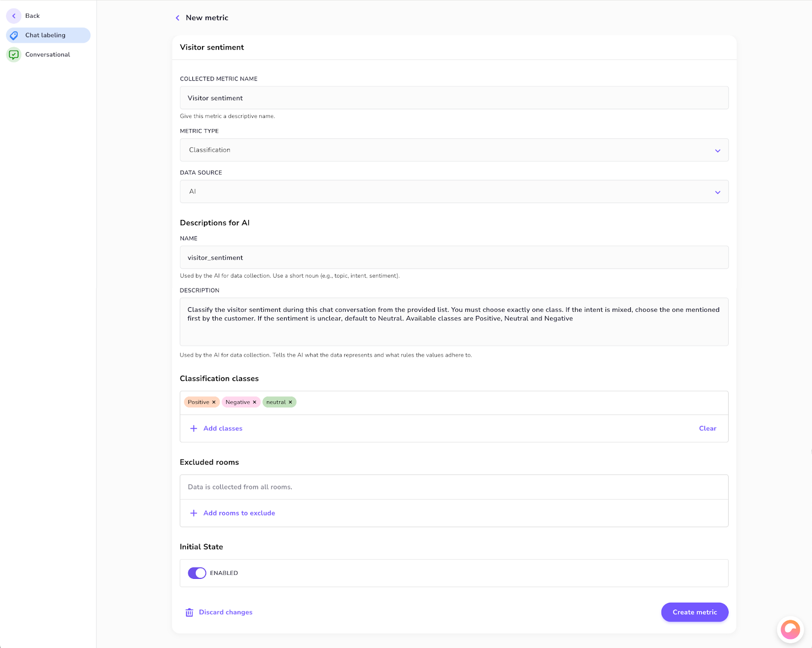Remove the Positive class tag
This screenshot has width=812, height=648.
pyautogui.click(x=214, y=402)
